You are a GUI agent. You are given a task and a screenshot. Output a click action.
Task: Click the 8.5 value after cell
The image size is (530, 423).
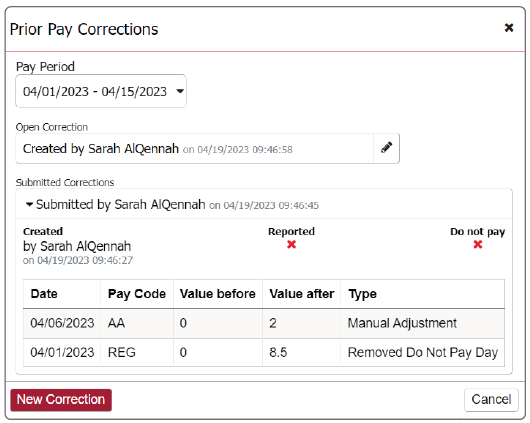click(302, 352)
